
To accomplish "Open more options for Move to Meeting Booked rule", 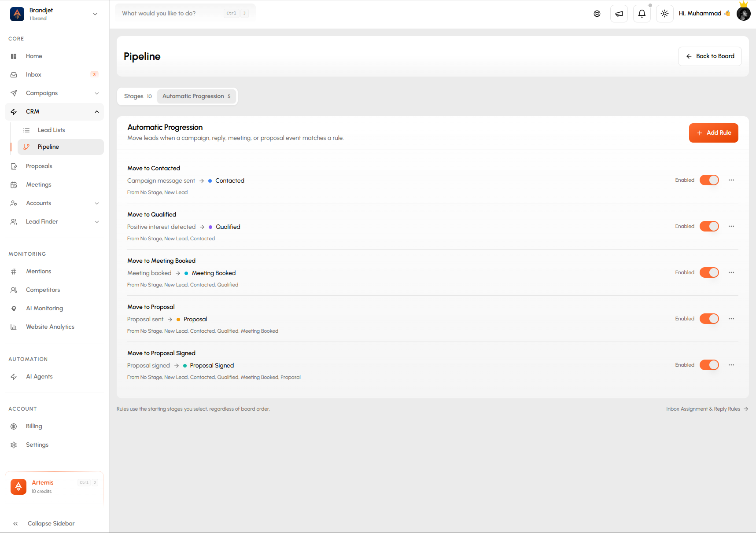I will coord(731,272).
